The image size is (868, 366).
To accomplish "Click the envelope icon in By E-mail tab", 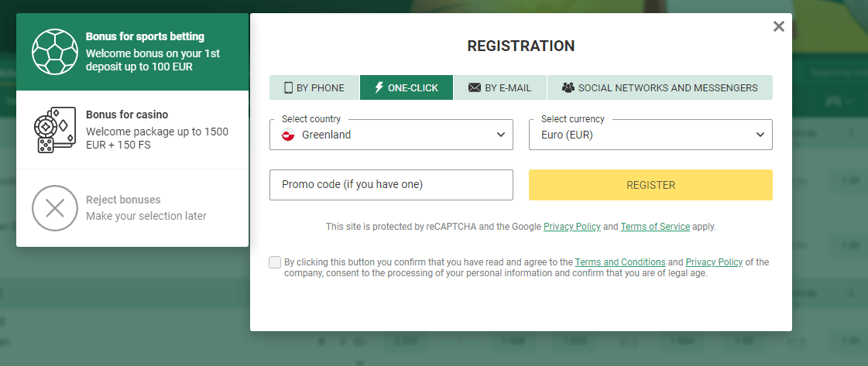I will [475, 87].
